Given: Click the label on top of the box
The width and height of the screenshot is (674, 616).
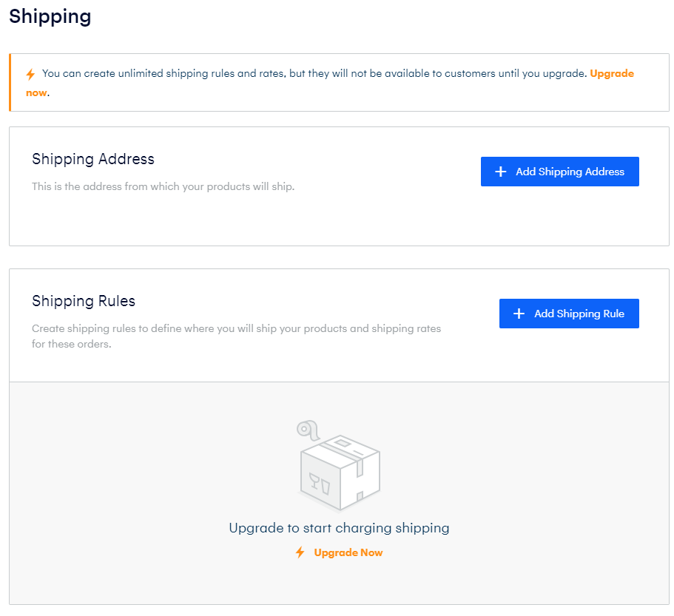Looking at the screenshot, I should (342, 442).
